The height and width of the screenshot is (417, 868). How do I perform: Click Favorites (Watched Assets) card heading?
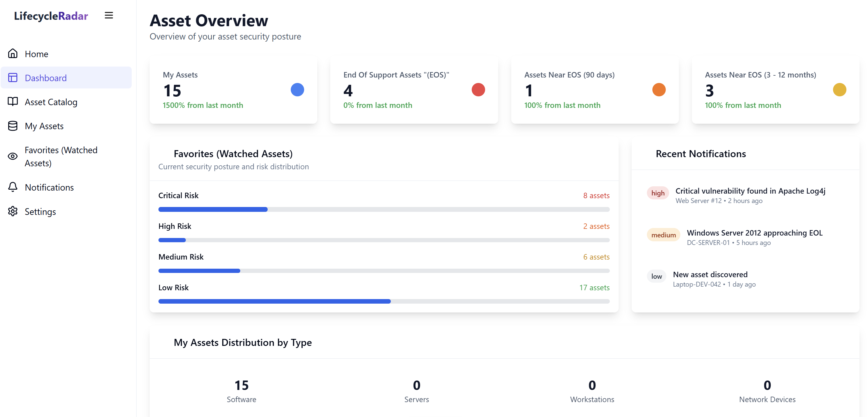click(x=233, y=153)
